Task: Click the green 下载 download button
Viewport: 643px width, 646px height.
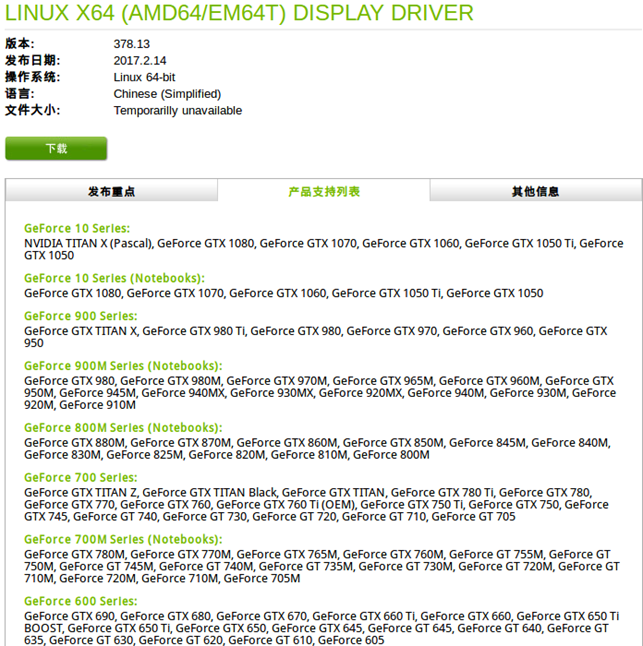Action: tap(56, 148)
